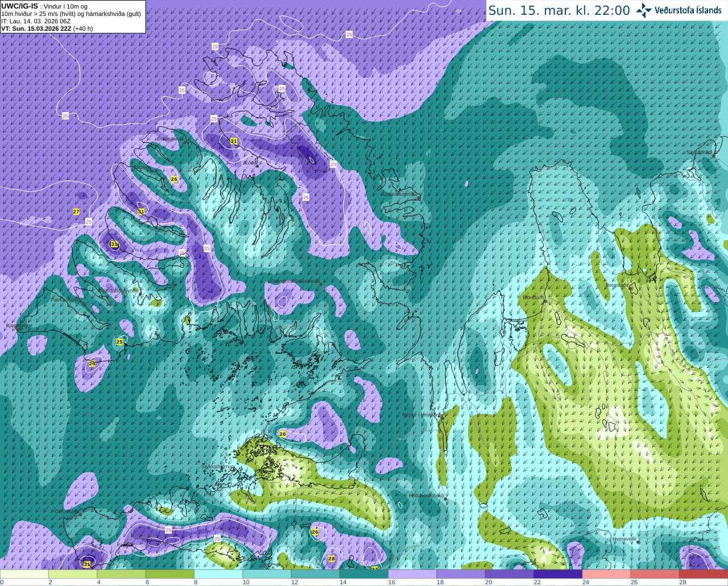Click the legend scale number 16
The width and height of the screenshot is (728, 586).
tap(391, 582)
